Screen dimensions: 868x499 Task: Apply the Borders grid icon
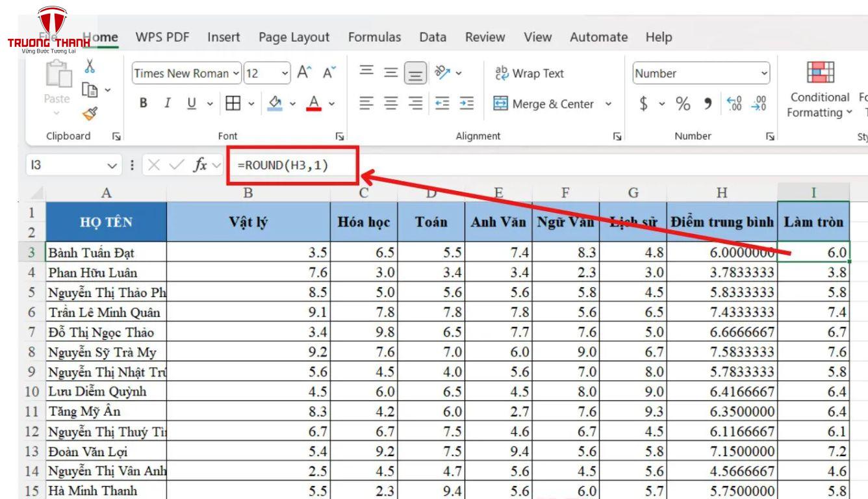233,103
